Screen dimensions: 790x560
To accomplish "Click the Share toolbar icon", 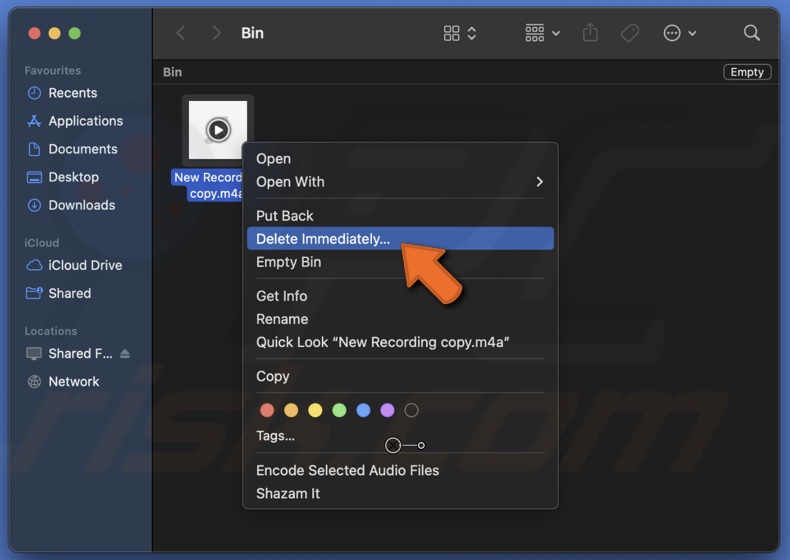I will tap(590, 33).
